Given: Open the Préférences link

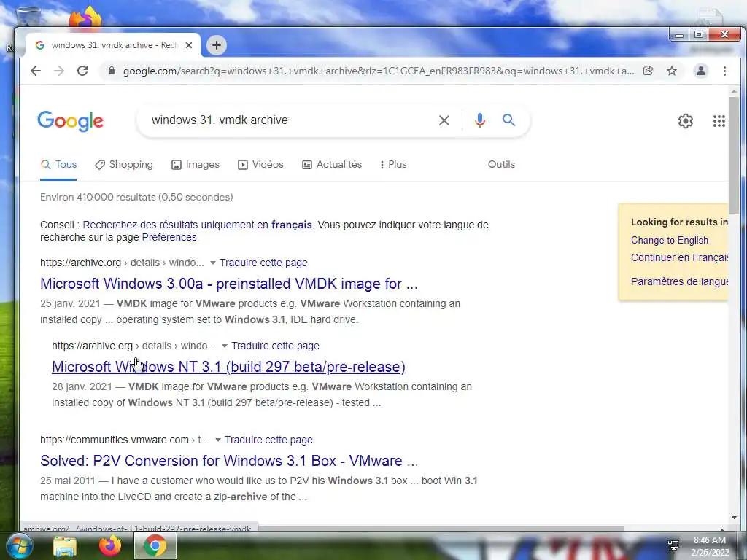Looking at the screenshot, I should coord(169,237).
